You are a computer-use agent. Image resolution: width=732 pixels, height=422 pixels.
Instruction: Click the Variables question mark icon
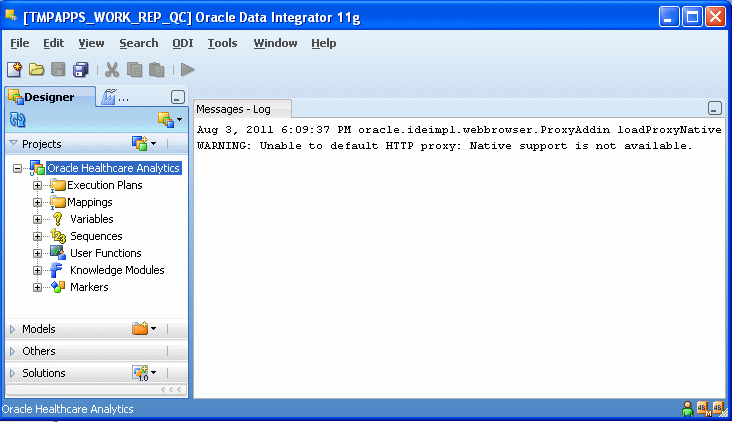coord(58,219)
